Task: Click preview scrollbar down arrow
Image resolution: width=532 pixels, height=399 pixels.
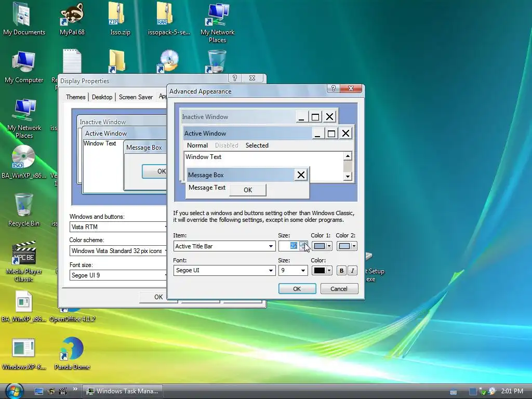Action: pyautogui.click(x=348, y=177)
